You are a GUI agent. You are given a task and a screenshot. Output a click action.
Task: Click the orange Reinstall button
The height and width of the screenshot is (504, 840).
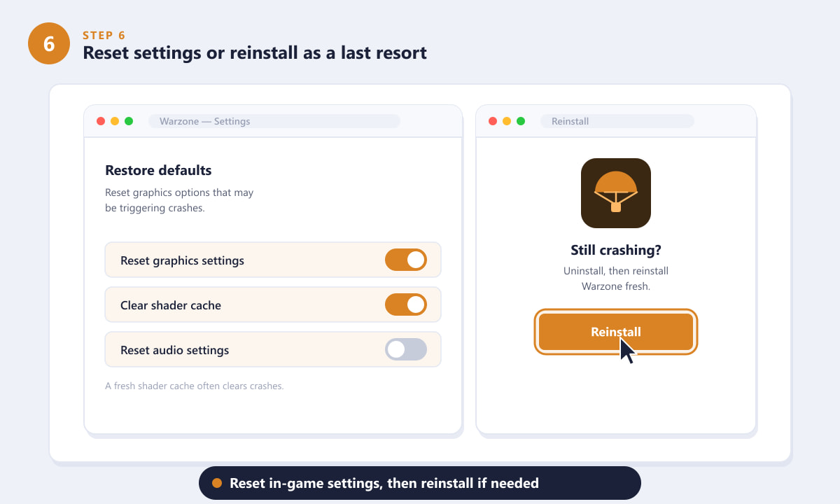[x=616, y=332]
